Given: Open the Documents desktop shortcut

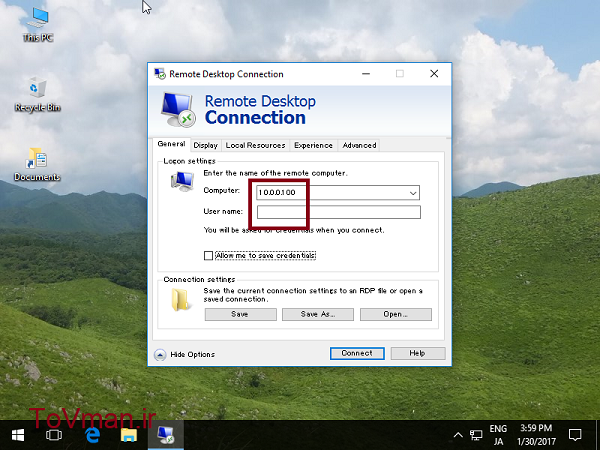Looking at the screenshot, I should pos(37,164).
